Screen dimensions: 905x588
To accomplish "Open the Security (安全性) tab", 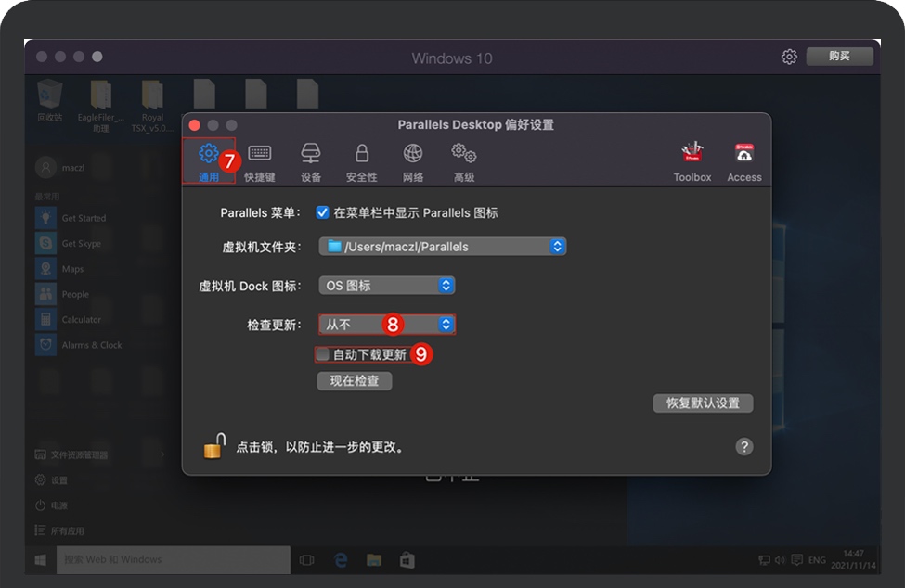I will tap(362, 162).
